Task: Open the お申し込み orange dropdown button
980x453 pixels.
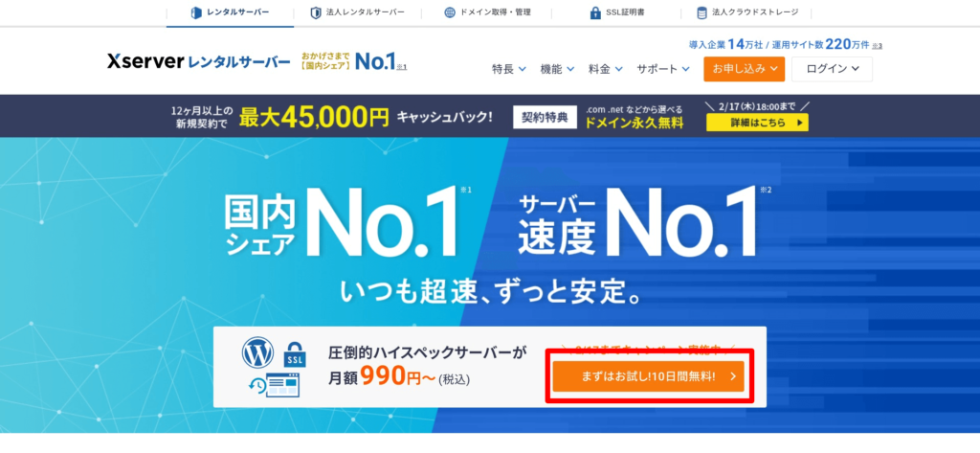Action: [744, 69]
